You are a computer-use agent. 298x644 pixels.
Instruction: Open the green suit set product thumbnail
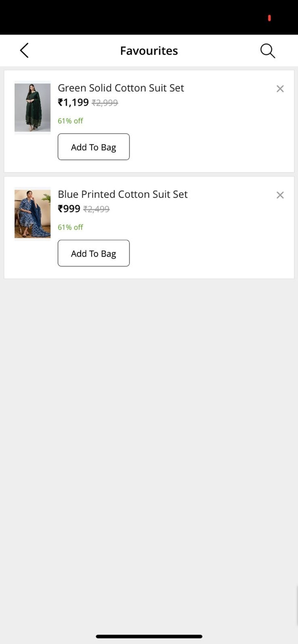click(33, 108)
